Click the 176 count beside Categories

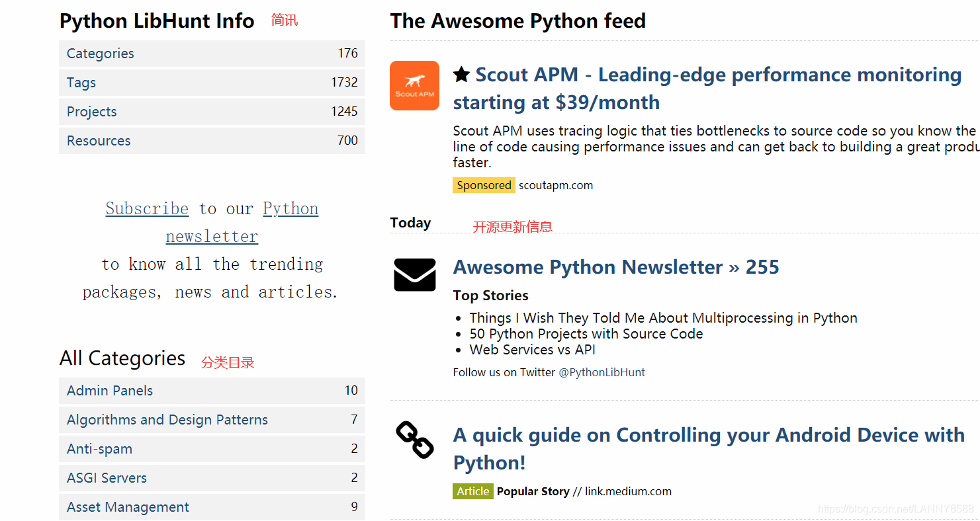pyautogui.click(x=348, y=54)
